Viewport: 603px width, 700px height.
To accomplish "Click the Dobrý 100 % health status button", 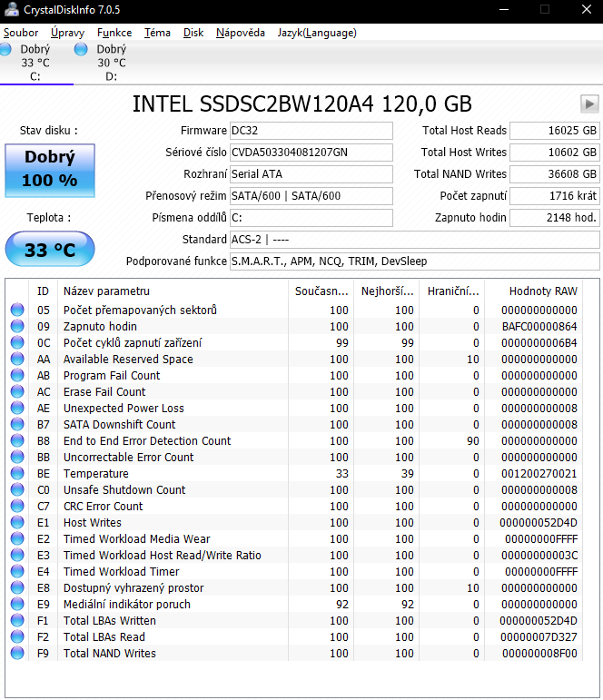I will (x=50, y=169).
